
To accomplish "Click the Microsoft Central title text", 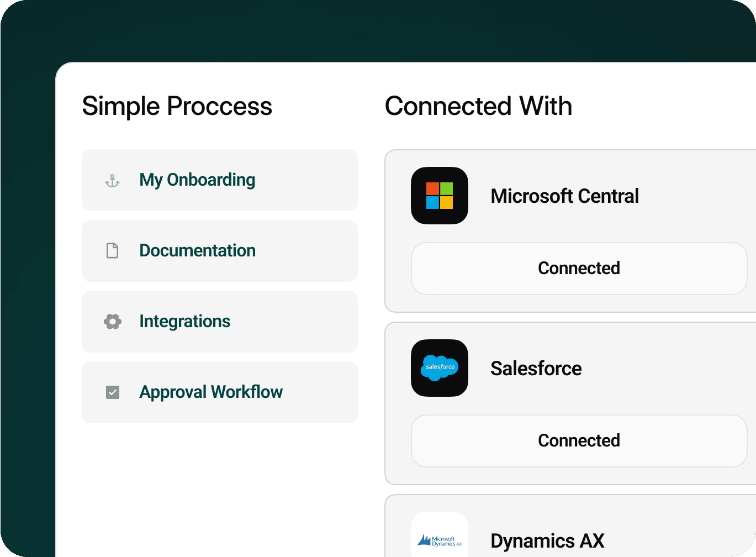I will pos(565,196).
